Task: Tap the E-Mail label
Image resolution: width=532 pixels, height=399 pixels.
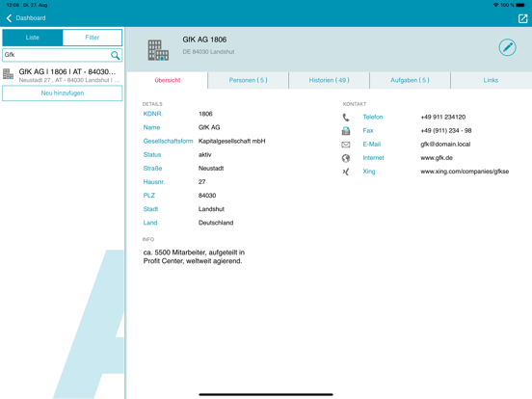Action: click(371, 145)
